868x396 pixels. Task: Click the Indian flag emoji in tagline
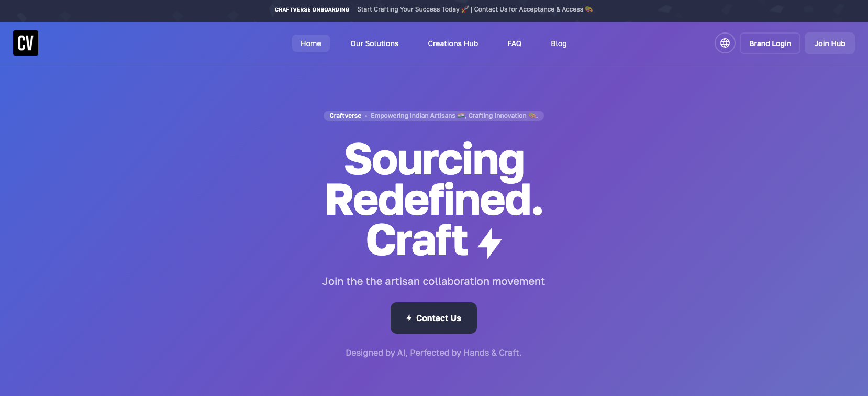click(x=461, y=116)
